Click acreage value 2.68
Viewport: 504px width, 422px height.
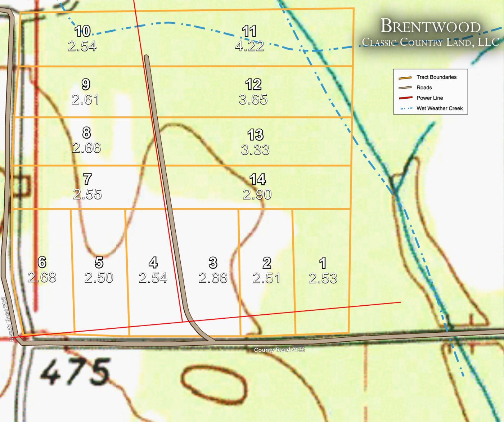42,277
